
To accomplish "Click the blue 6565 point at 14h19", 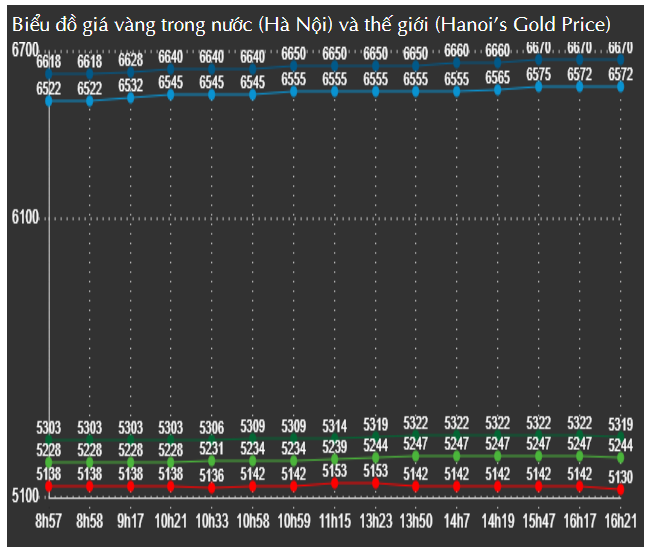I will pyautogui.click(x=498, y=90).
